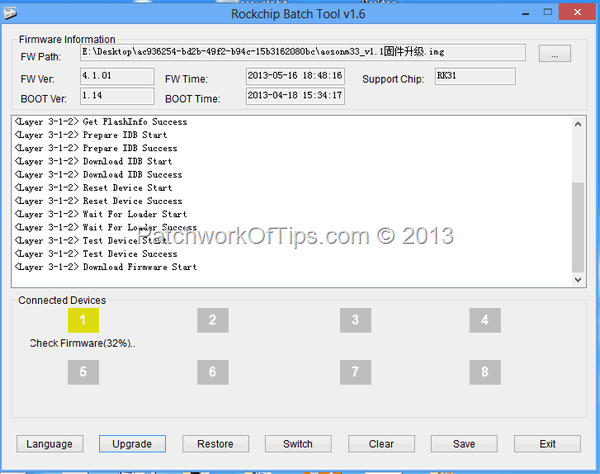Select connected device slot 3

coord(355,320)
